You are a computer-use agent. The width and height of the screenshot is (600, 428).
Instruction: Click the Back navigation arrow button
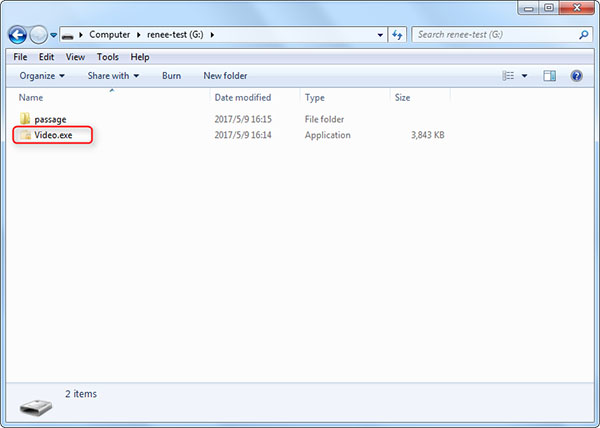(18, 35)
